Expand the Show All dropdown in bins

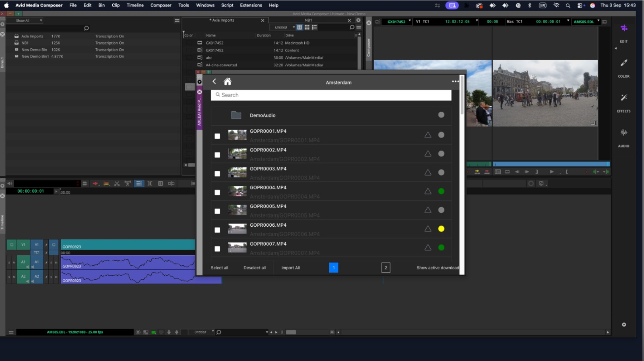[28, 21]
